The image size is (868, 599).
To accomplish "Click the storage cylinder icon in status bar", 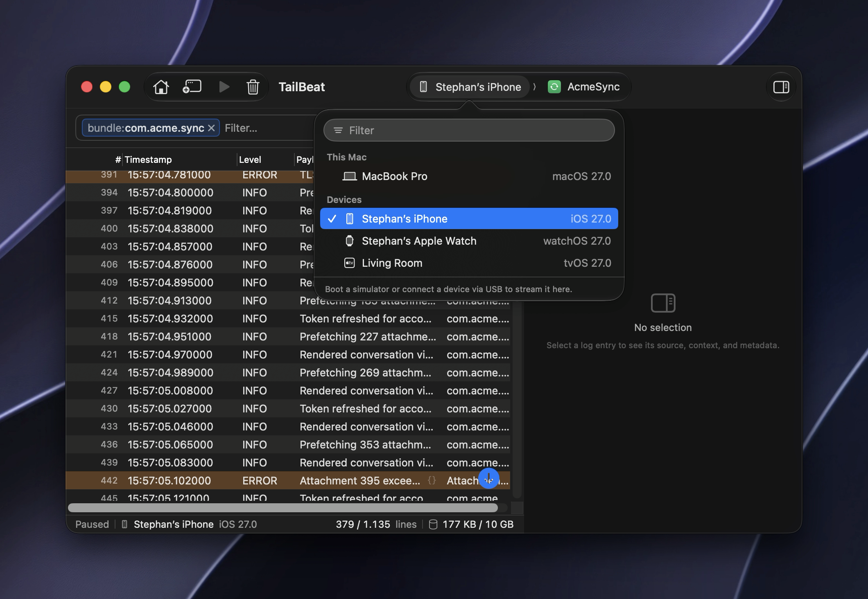I will pyautogui.click(x=433, y=524).
